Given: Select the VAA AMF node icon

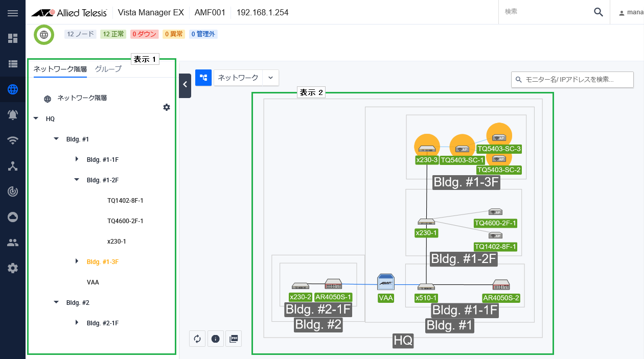Looking at the screenshot, I should (x=386, y=282).
